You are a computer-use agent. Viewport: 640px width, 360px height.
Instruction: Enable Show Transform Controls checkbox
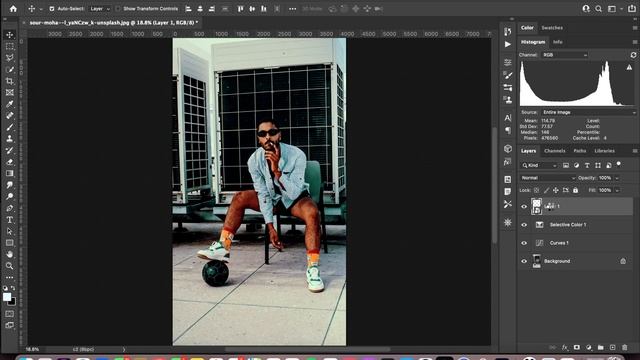[118, 9]
